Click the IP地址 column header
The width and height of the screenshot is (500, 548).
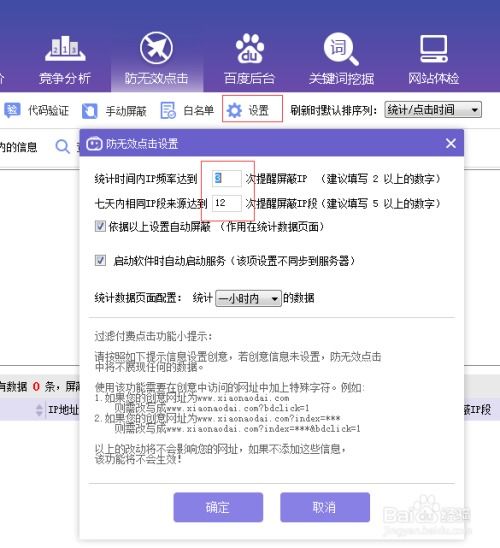click(64, 410)
